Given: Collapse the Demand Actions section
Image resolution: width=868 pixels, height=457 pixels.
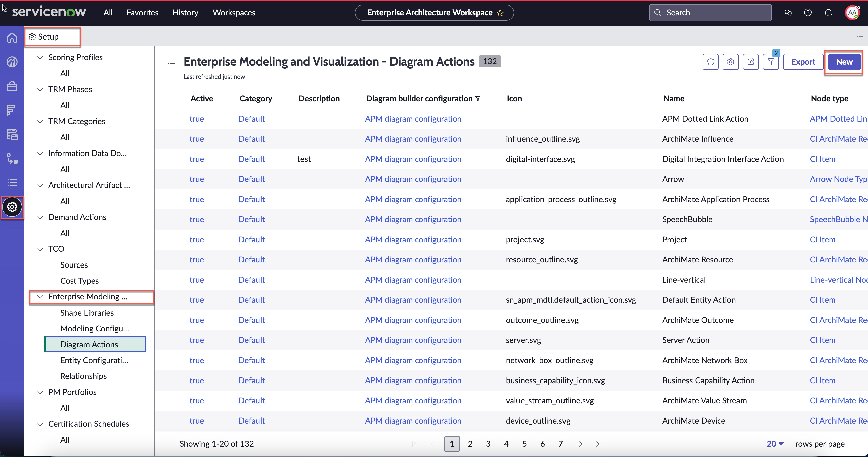Looking at the screenshot, I should pyautogui.click(x=40, y=217).
